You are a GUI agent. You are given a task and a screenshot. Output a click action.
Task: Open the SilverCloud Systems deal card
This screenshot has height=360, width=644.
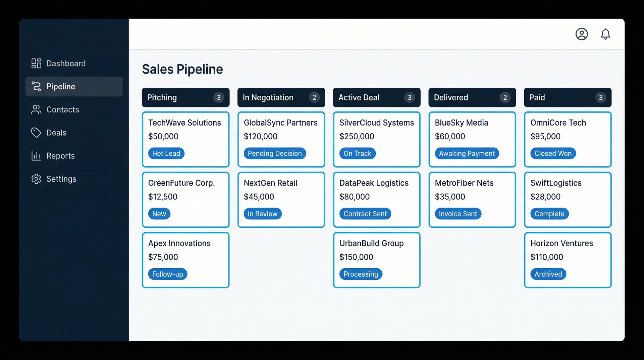(376, 139)
